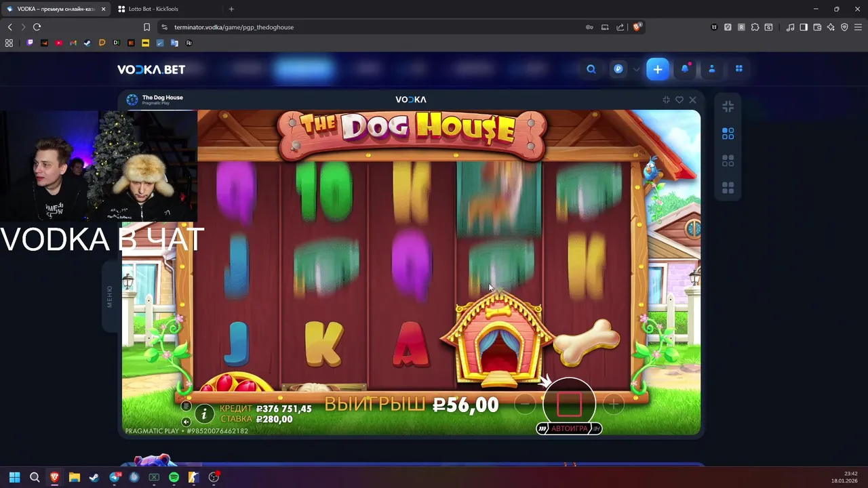Select four-game layout in right sidebar

pyautogui.click(x=728, y=188)
